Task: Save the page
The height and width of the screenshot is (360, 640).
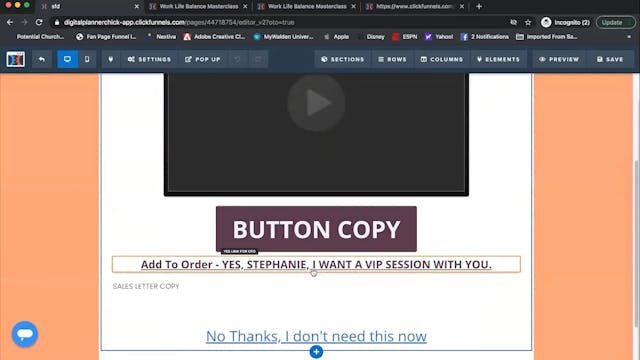Action: (x=610, y=59)
